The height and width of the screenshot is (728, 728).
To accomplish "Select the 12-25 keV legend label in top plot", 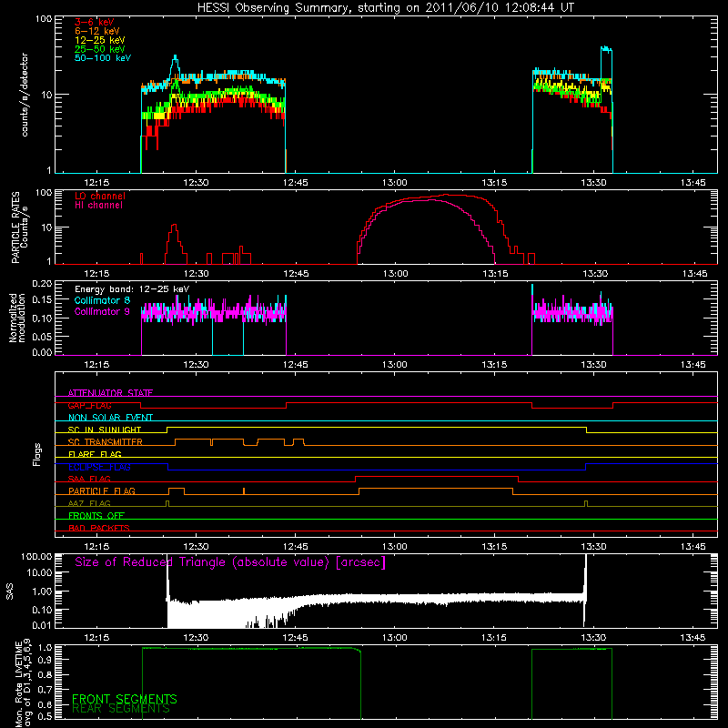I will pos(99,40).
